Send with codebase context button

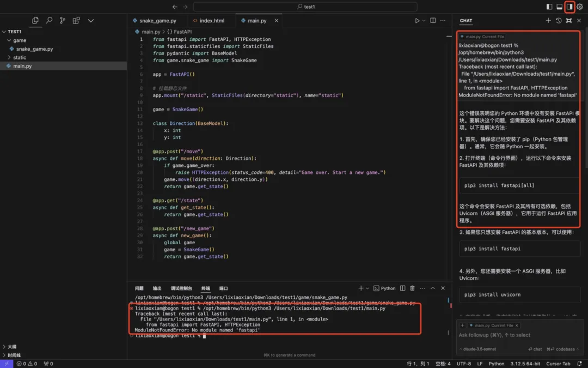562,349
